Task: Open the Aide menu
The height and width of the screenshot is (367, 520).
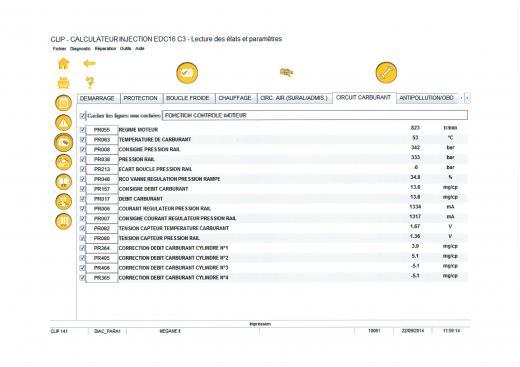Action: [x=140, y=48]
